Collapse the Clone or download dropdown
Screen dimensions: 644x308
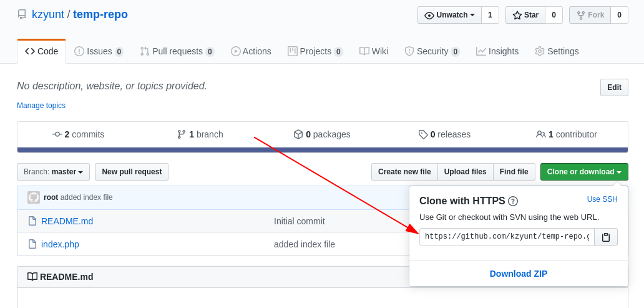coord(584,172)
